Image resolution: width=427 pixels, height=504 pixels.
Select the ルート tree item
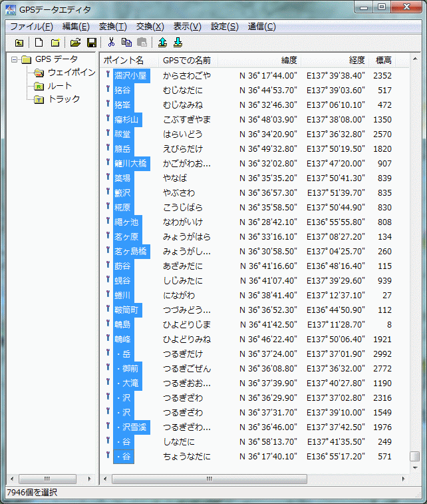[x=59, y=86]
